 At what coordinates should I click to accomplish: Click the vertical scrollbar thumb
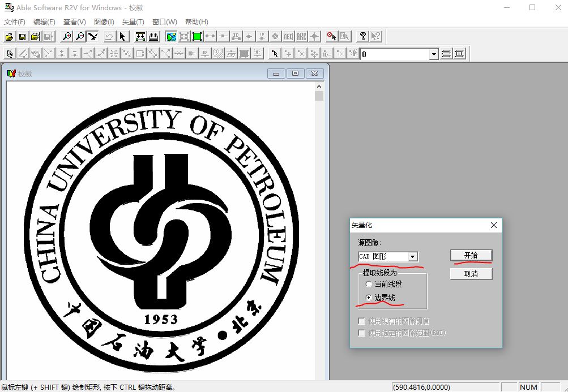click(x=319, y=96)
